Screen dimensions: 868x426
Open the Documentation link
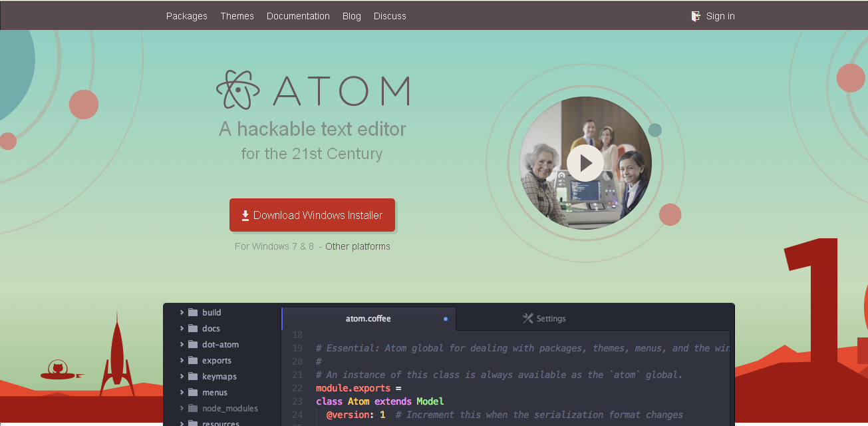298,16
